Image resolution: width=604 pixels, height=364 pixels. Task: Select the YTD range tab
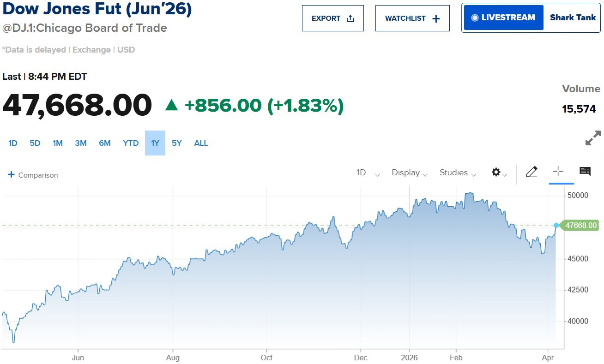131,143
